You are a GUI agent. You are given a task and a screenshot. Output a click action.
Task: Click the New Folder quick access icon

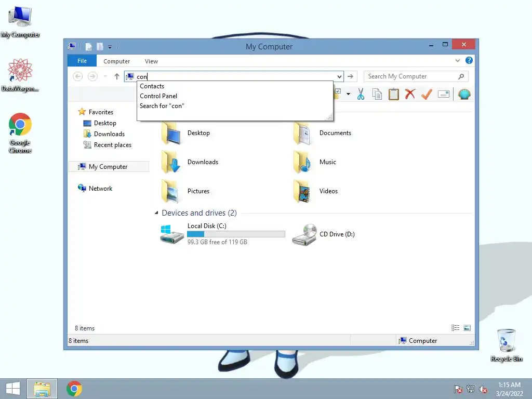(x=100, y=46)
